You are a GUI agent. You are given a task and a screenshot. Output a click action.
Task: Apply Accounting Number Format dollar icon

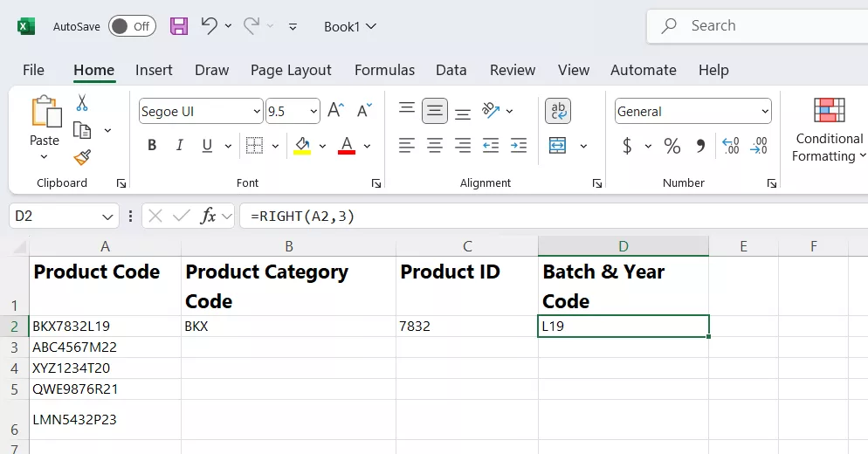[627, 146]
